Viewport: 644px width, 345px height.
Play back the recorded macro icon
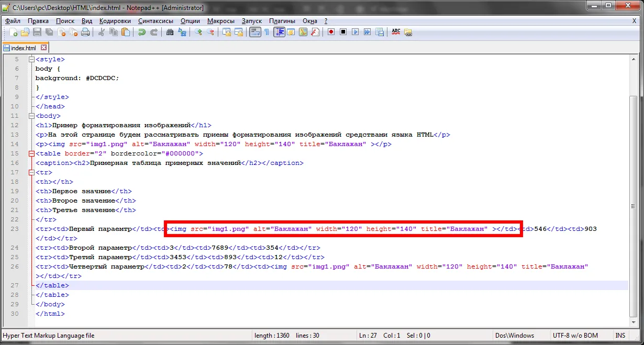tap(355, 32)
